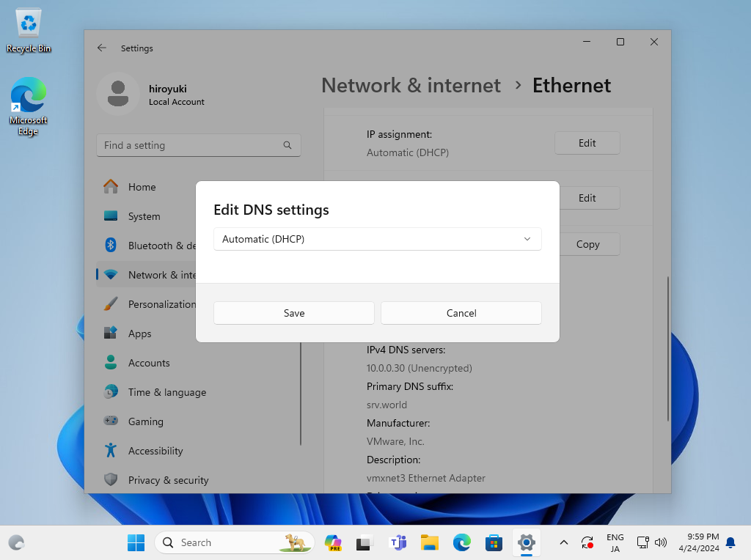Open Microsoft Teams from the taskbar
Screen dimensions: 751x560
tap(398, 542)
